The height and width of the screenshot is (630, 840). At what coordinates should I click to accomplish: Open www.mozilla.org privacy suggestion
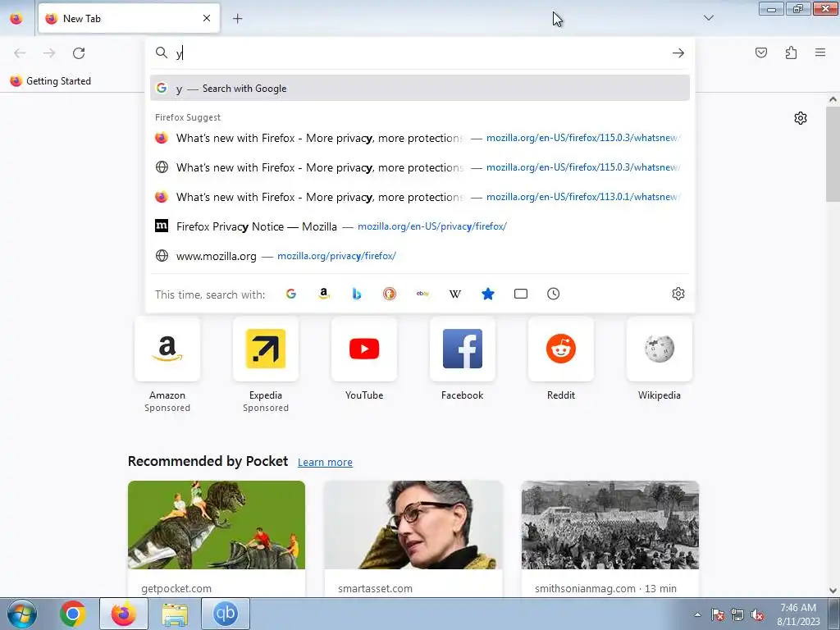pos(420,256)
